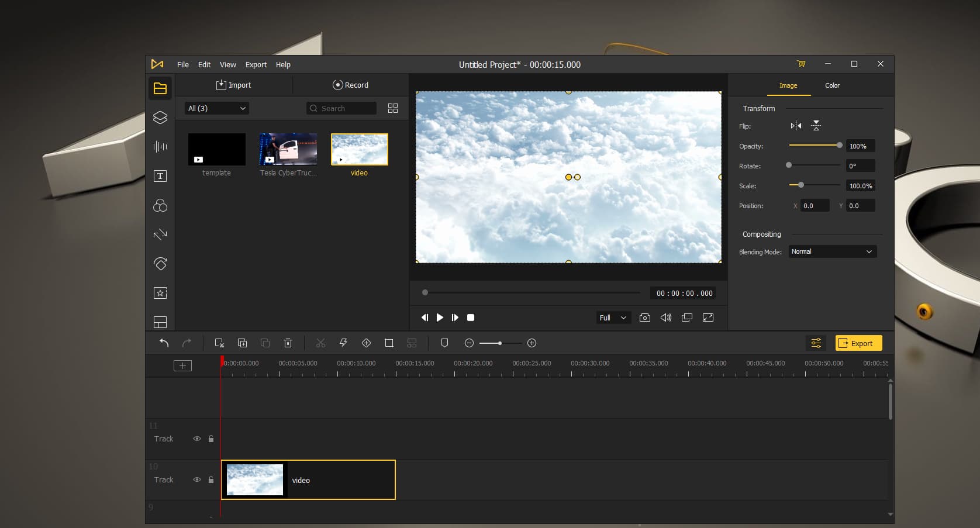Lock Track 11 with the padlock icon

click(211, 439)
